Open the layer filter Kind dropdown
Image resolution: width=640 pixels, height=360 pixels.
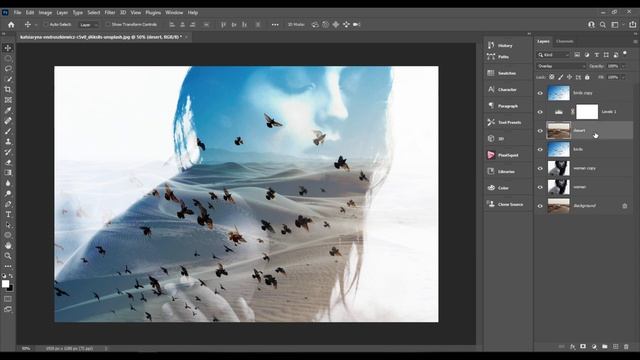(553, 55)
